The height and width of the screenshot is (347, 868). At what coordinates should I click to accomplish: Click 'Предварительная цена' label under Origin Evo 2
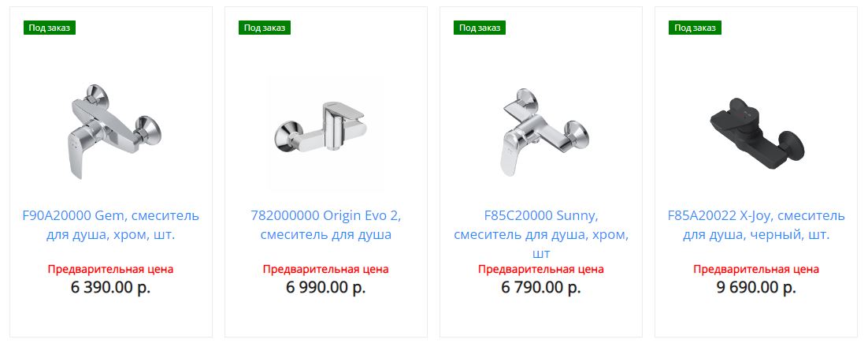coord(325,270)
